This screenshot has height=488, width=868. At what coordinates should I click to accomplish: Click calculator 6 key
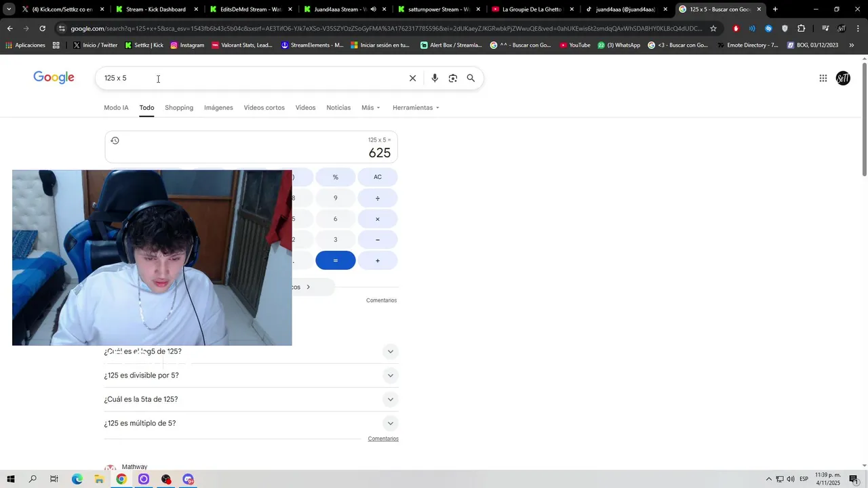(x=336, y=219)
